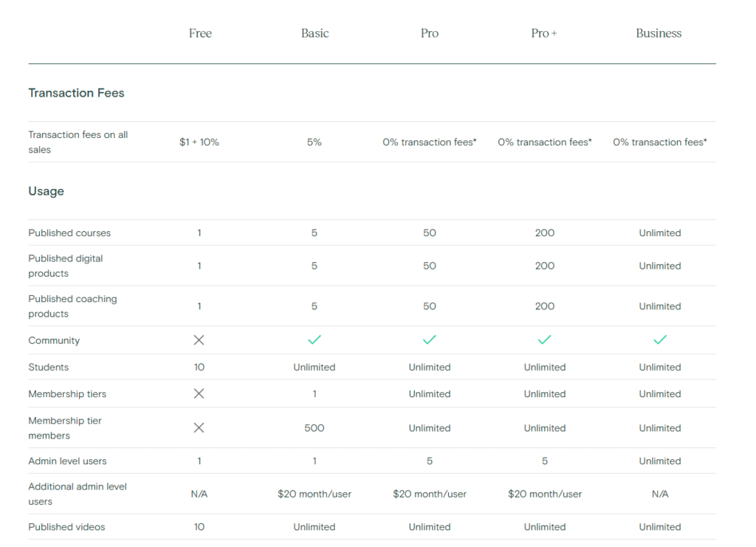Screen dimensions: 756x547
Task: Click the 'Students' row label
Action: pyautogui.click(x=49, y=367)
